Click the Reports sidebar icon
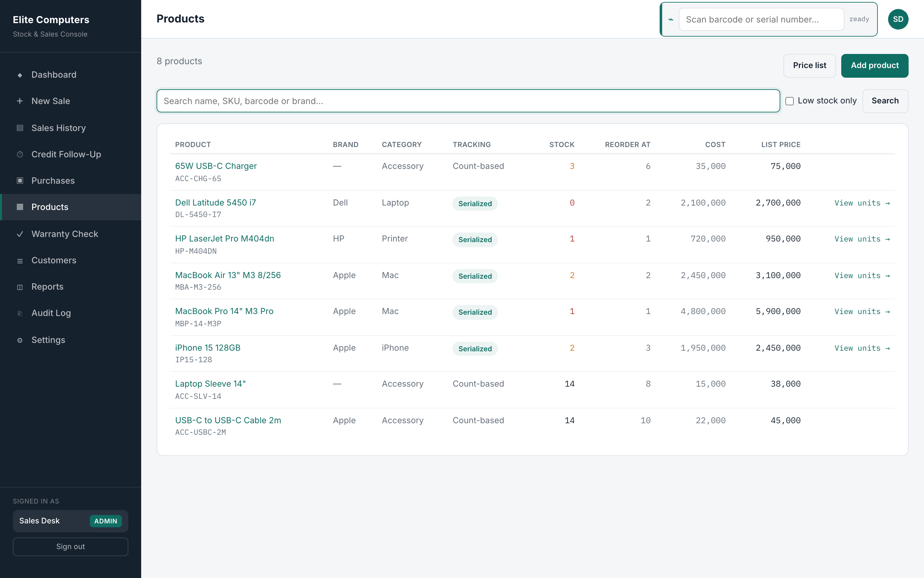Screen dimensions: 924x578 20,287
